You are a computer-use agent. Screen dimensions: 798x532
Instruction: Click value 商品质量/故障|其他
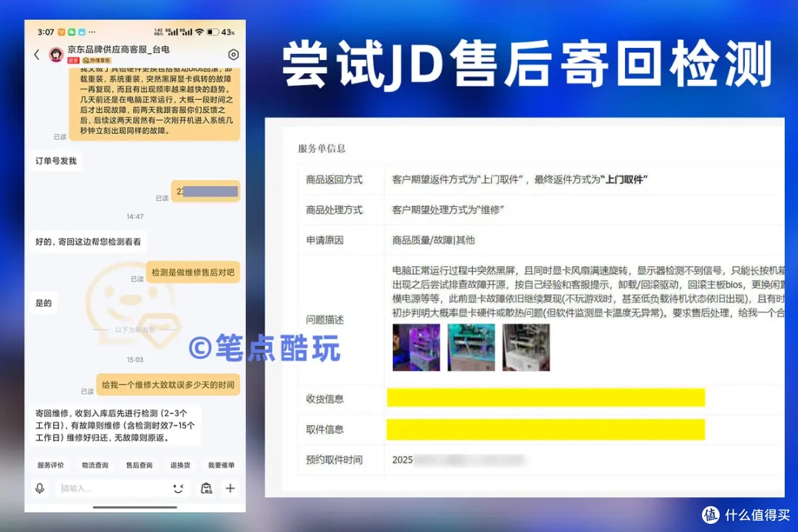[x=433, y=240]
